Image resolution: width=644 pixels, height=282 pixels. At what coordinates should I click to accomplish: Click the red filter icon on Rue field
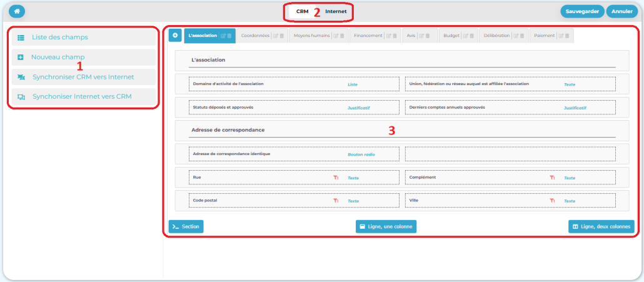336,178
